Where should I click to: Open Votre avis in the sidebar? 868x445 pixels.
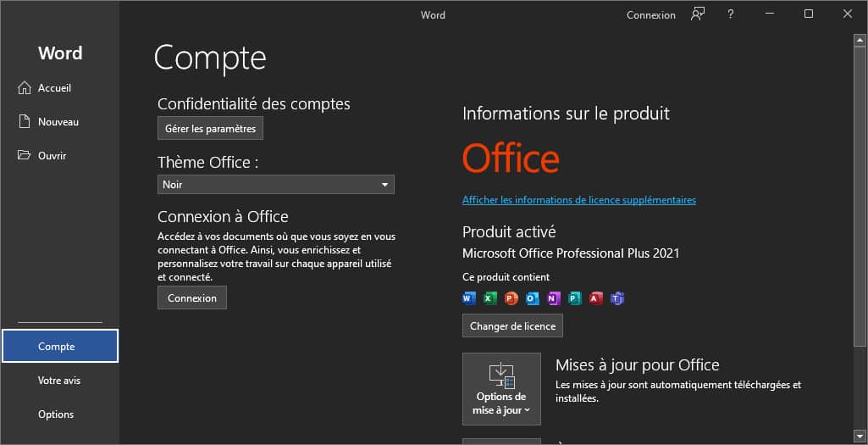59,381
